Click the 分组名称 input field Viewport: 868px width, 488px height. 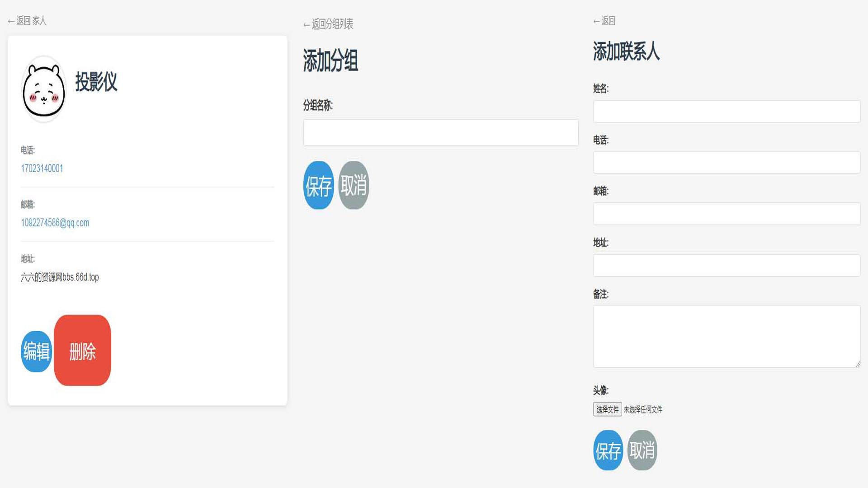(x=440, y=132)
